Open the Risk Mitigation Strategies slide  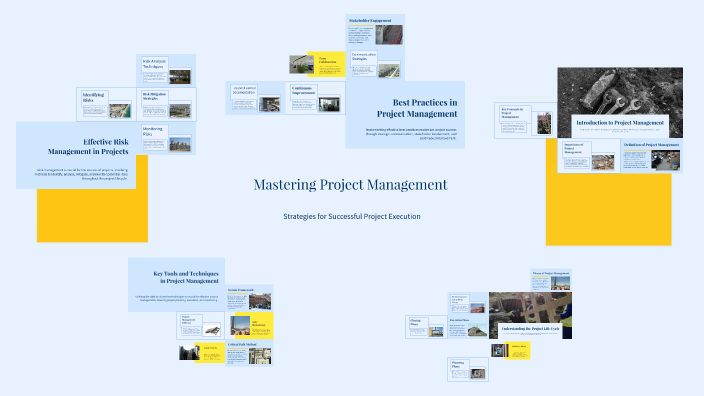(167, 104)
